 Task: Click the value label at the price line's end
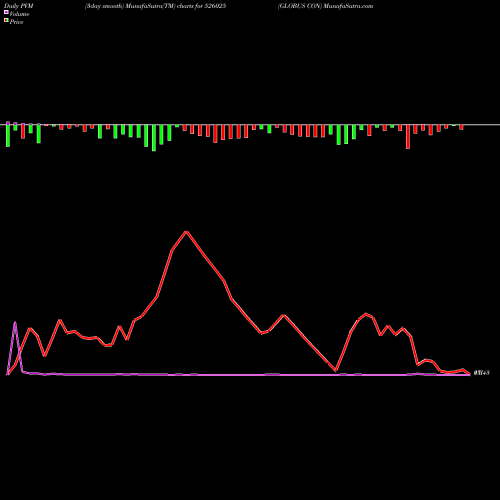click(481, 373)
